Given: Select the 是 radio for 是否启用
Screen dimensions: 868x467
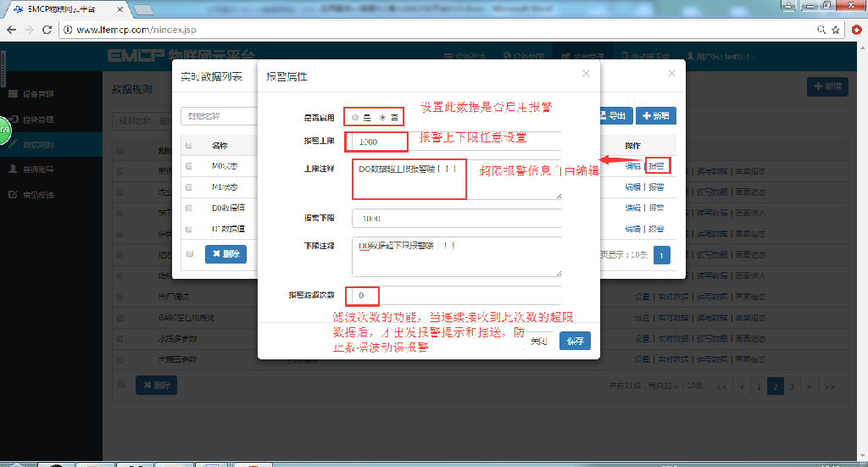Looking at the screenshot, I should click(355, 117).
